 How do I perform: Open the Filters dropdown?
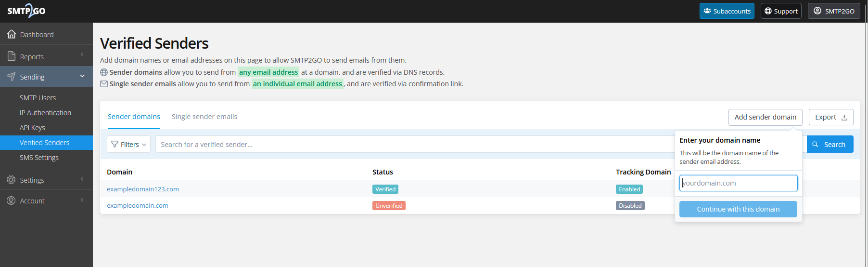(x=128, y=144)
